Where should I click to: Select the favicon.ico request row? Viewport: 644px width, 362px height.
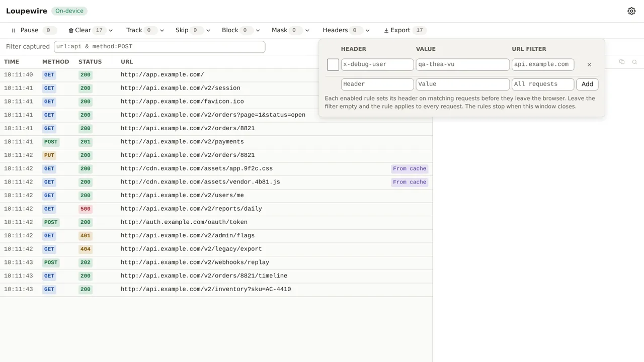click(x=216, y=102)
